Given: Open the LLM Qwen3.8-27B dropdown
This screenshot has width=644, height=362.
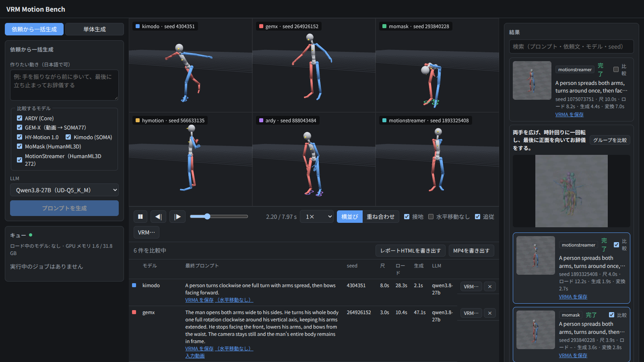Looking at the screenshot, I should click(x=64, y=190).
